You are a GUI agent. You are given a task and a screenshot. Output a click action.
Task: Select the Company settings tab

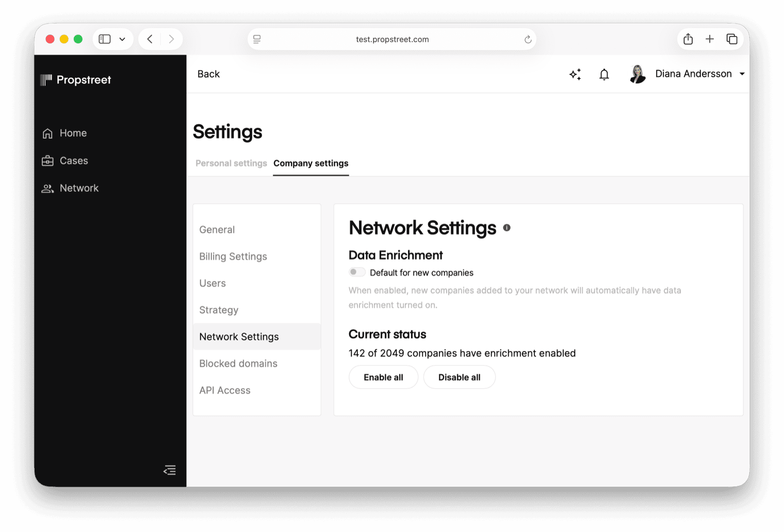click(311, 163)
